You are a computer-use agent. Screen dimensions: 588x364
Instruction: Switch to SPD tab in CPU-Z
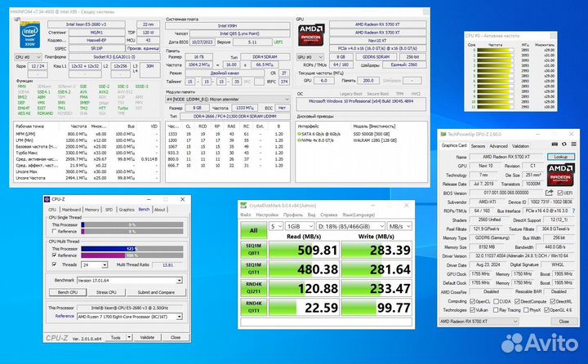[109, 210]
